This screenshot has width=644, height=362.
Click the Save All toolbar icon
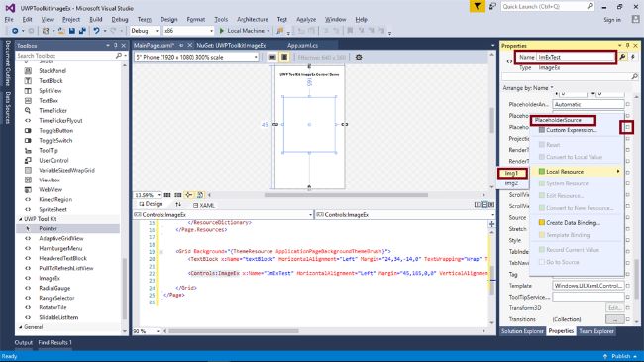tap(82, 31)
